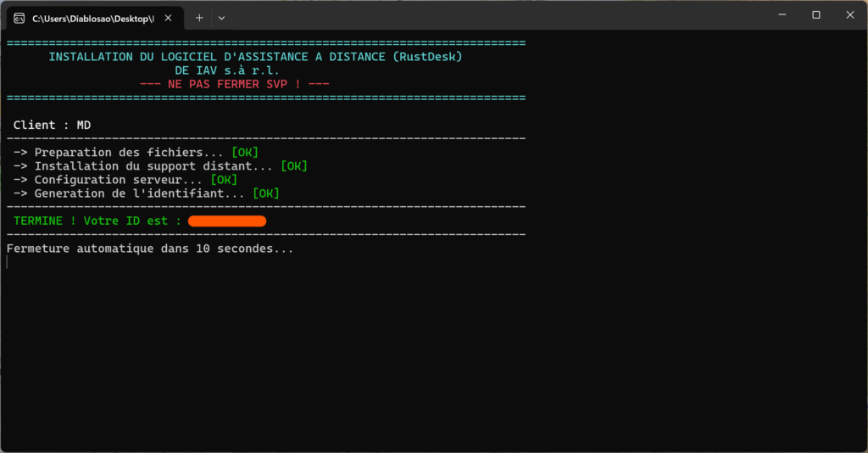The width and height of the screenshot is (868, 453).
Task: Minimize the terminal window
Action: pyautogui.click(x=779, y=15)
